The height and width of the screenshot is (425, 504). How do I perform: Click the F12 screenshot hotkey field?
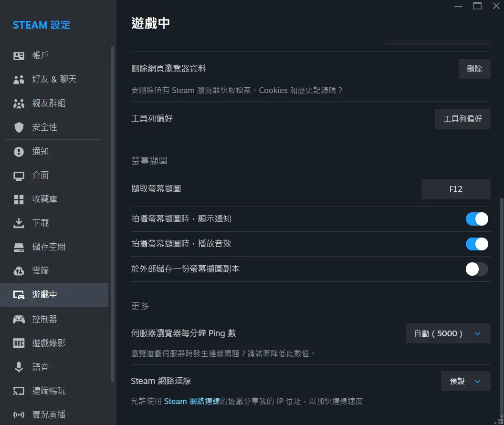pyautogui.click(x=456, y=189)
